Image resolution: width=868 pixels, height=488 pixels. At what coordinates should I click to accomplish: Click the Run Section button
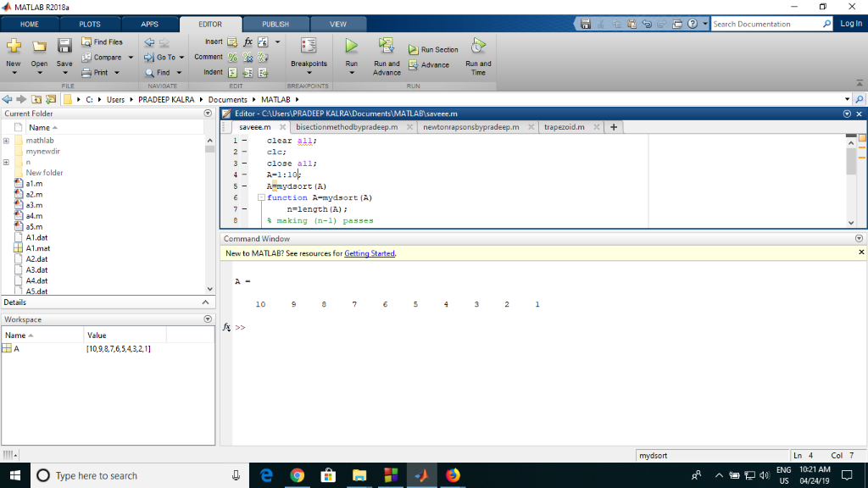click(x=433, y=50)
